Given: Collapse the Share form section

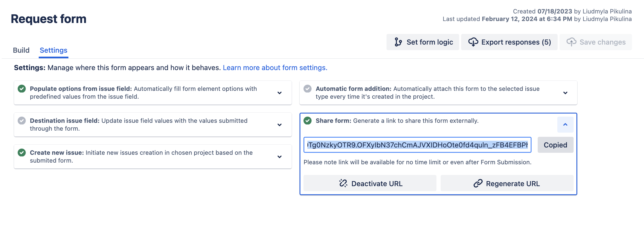Looking at the screenshot, I should (x=565, y=124).
